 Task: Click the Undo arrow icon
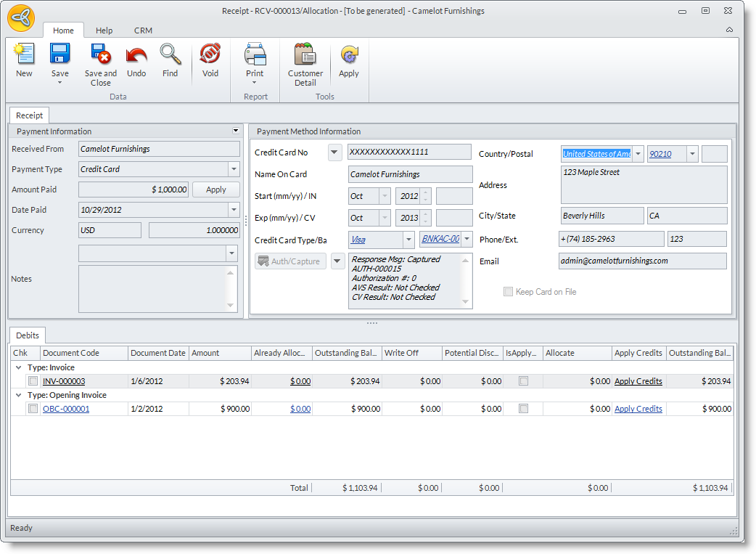(136, 55)
